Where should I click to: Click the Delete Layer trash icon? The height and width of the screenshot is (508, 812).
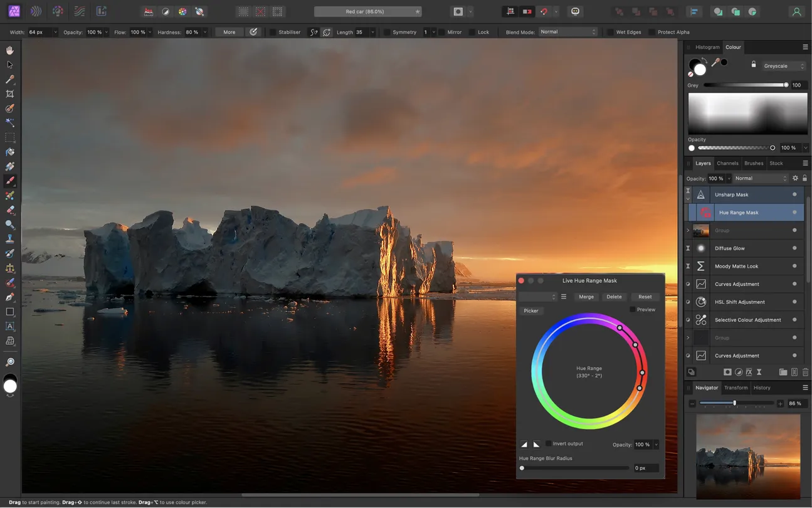[805, 372]
